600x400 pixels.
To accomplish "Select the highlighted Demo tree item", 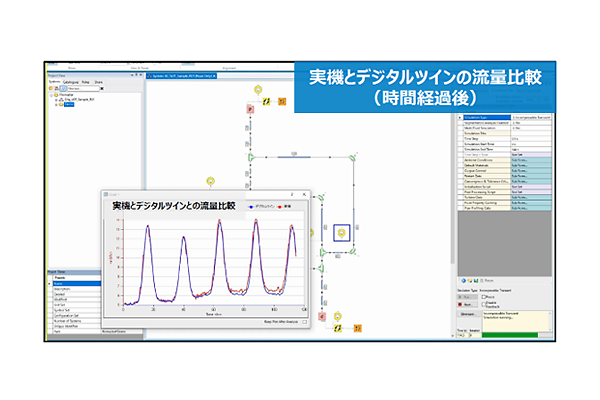I will (x=69, y=104).
